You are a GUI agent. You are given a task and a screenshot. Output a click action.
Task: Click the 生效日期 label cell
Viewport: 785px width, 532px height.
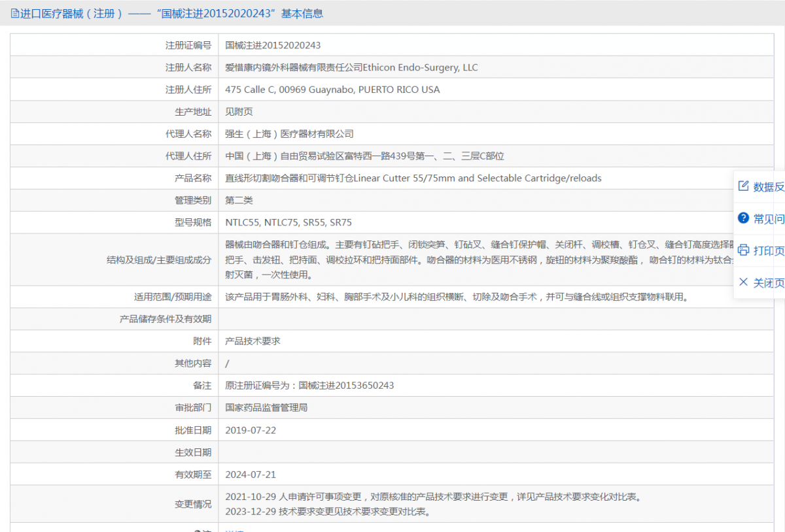coord(114,453)
